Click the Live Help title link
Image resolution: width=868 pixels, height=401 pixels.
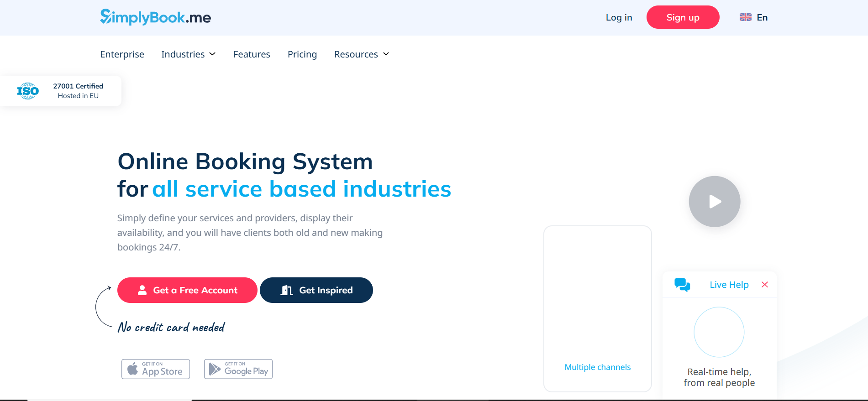coord(729,285)
